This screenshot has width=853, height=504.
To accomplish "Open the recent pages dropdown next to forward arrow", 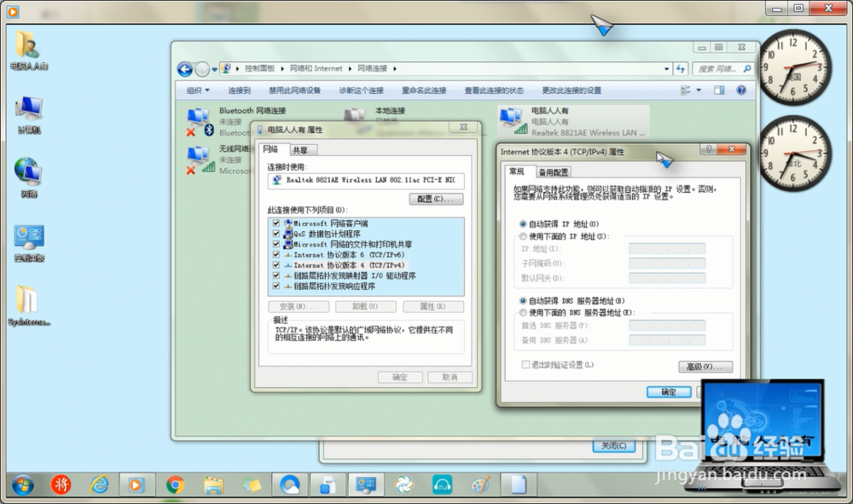I will tap(214, 70).
